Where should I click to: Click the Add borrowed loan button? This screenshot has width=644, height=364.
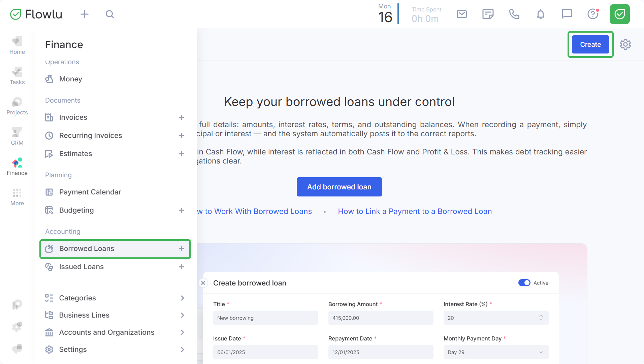tap(339, 187)
